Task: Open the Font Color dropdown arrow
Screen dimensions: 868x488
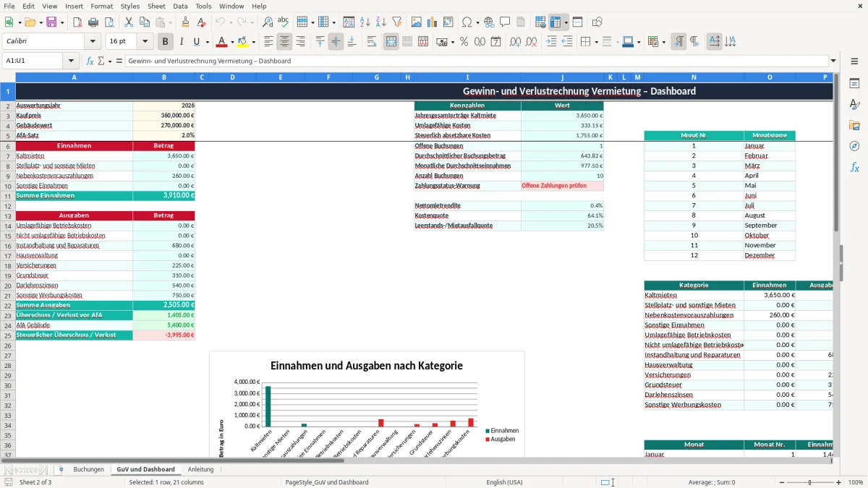Action: coord(232,42)
